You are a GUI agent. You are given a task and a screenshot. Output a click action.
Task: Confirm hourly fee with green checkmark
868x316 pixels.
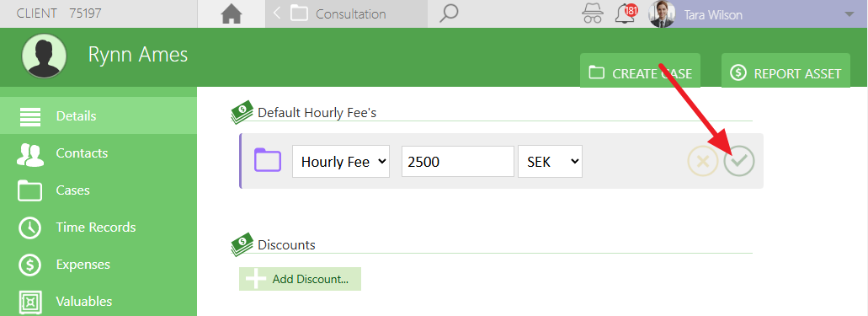[x=739, y=161]
